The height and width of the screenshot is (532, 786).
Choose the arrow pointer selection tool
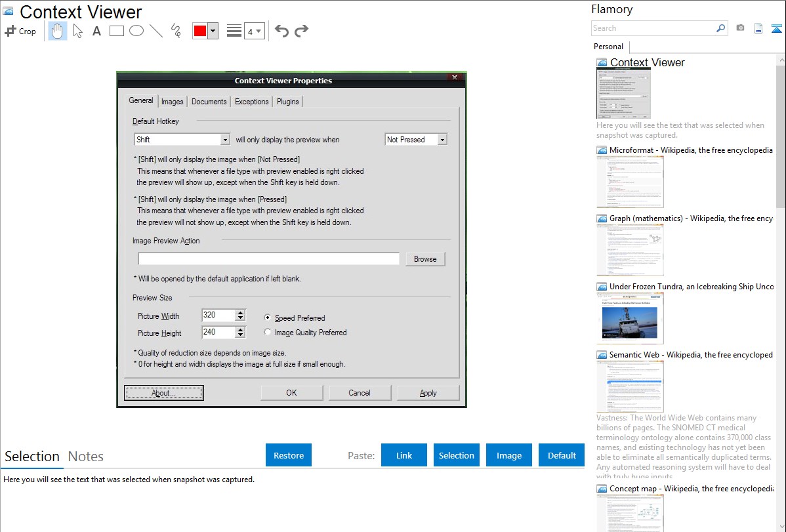pos(78,31)
